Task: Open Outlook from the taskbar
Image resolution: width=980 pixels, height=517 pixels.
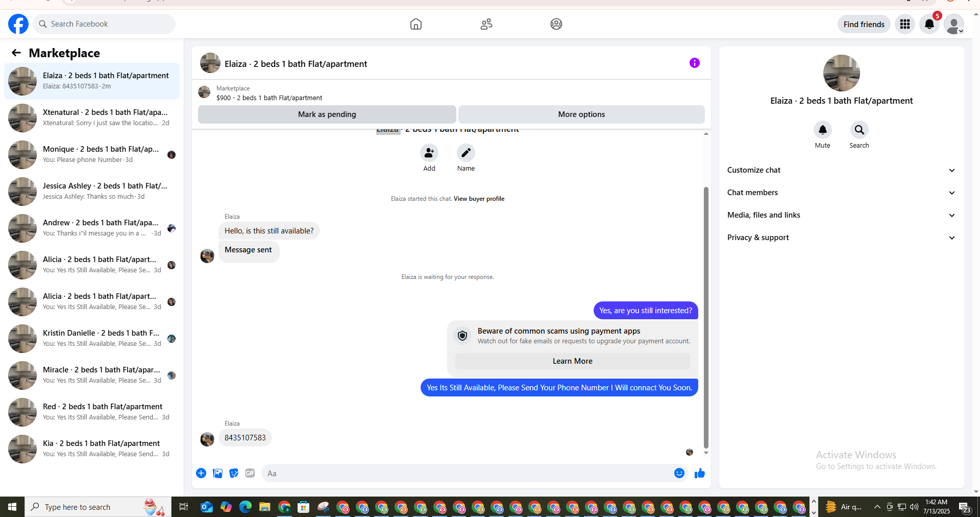Action: 207,507
